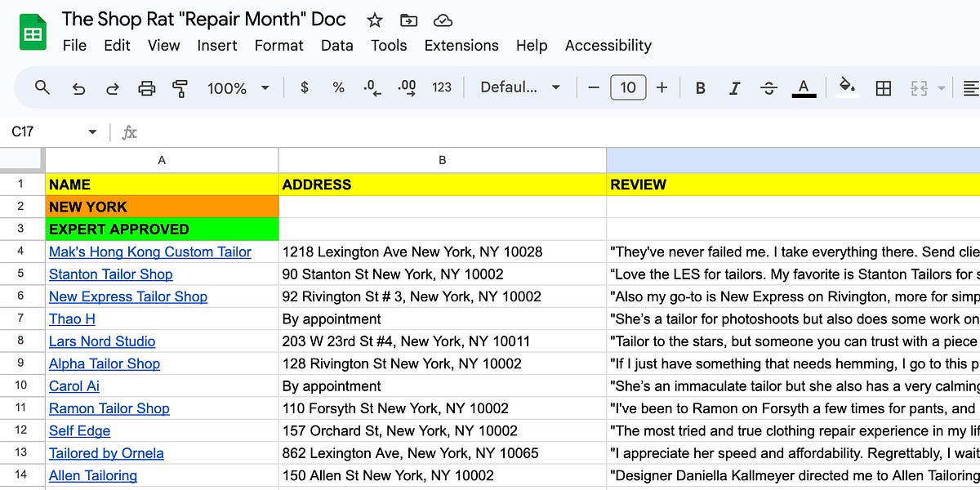980x490 pixels.
Task: Select row 1 header
Action: (x=22, y=185)
